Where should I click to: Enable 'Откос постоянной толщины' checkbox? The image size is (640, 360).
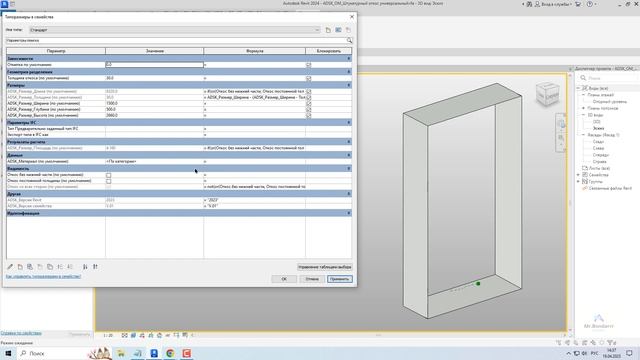[109, 181]
